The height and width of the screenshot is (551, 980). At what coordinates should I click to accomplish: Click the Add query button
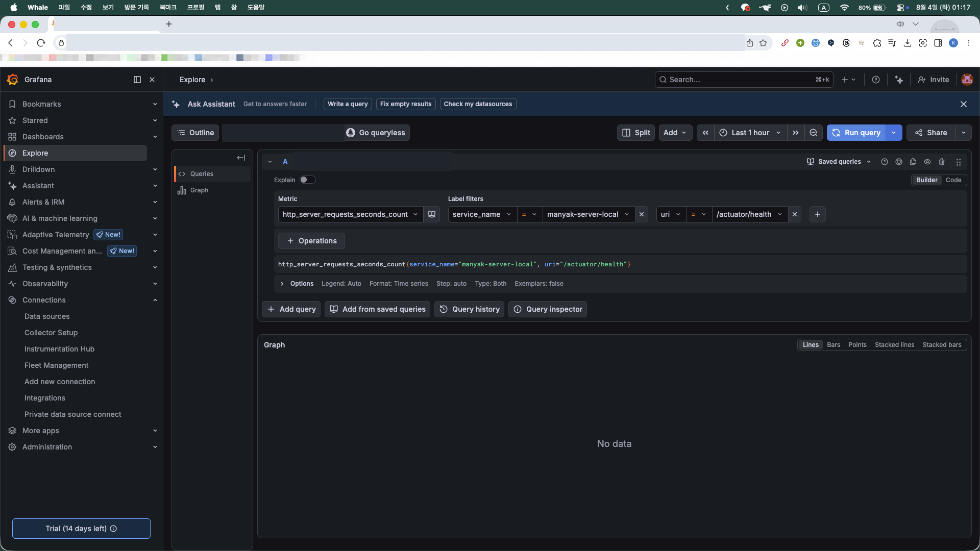pyautogui.click(x=291, y=309)
